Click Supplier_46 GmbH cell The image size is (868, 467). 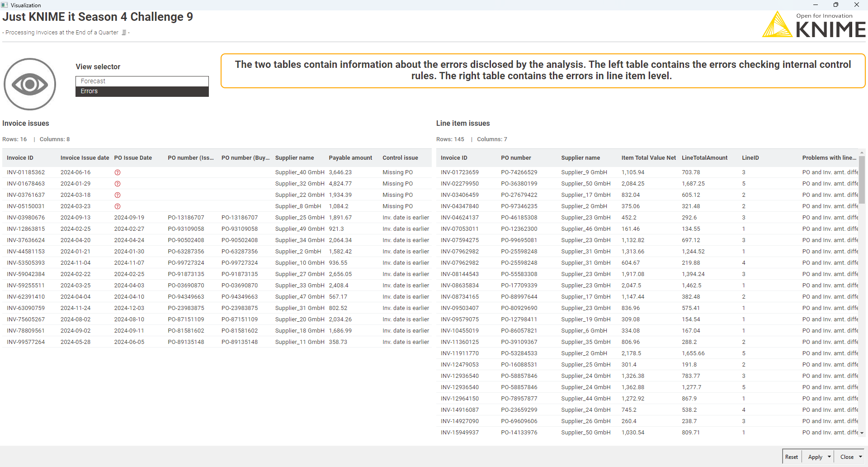[586, 229]
